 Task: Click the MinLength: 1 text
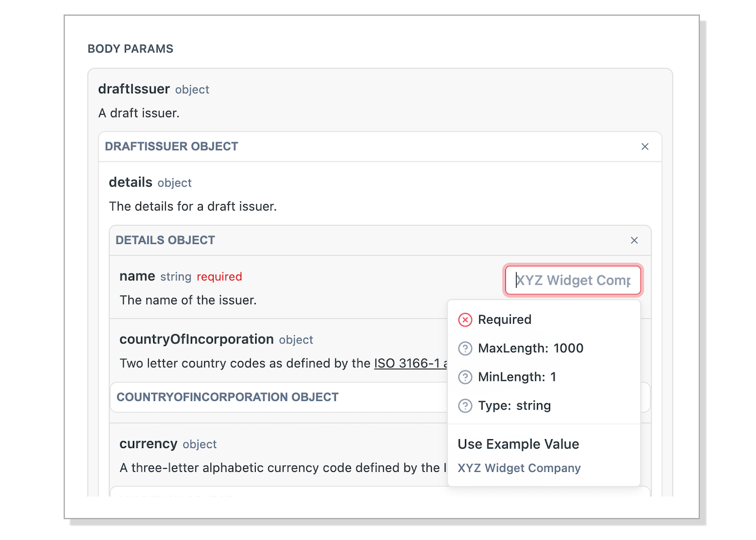(517, 377)
